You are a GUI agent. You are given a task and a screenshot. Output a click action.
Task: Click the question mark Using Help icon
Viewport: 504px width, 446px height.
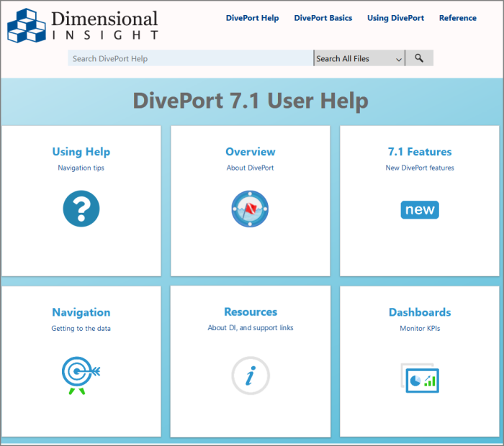(x=81, y=209)
